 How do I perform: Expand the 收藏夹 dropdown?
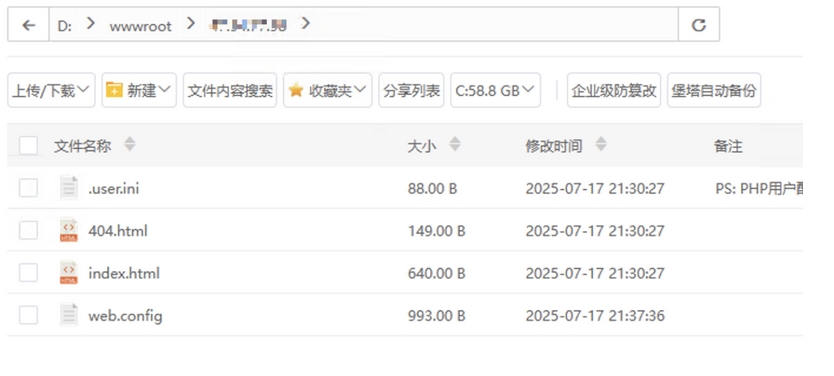327,90
